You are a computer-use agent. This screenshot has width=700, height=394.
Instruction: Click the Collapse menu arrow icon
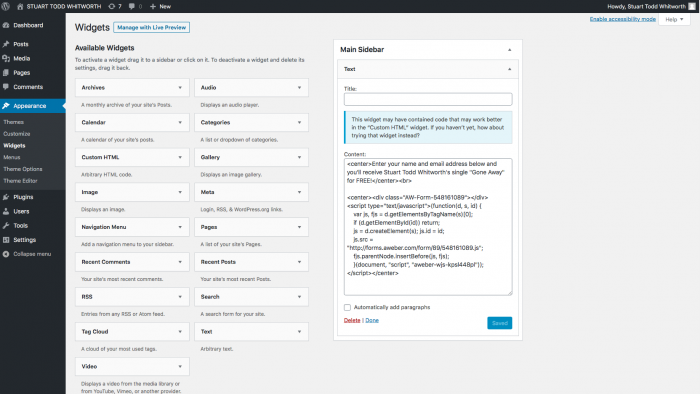click(x=6, y=254)
